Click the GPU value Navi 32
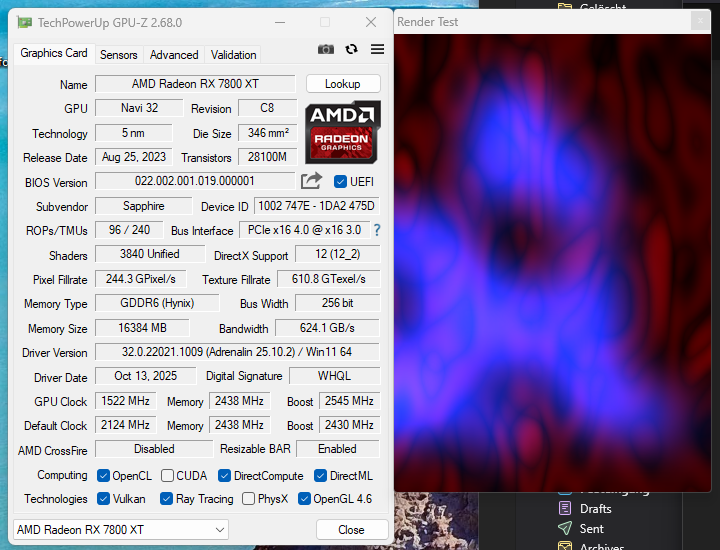This screenshot has height=550, width=720. (x=139, y=108)
